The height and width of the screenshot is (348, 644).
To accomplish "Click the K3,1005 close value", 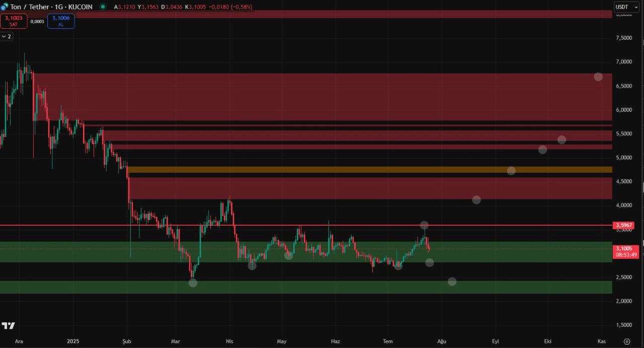I will (x=196, y=7).
